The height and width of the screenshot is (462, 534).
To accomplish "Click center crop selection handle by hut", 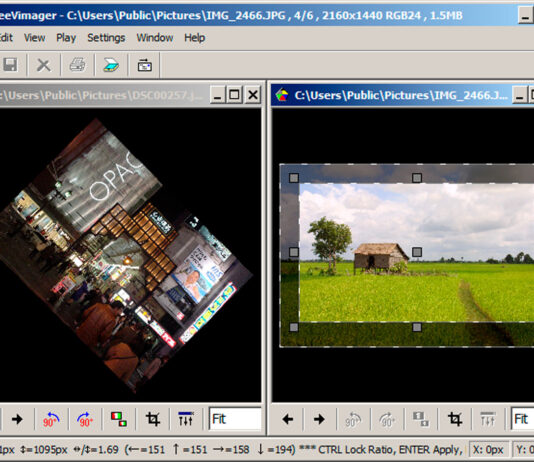I will tap(417, 252).
